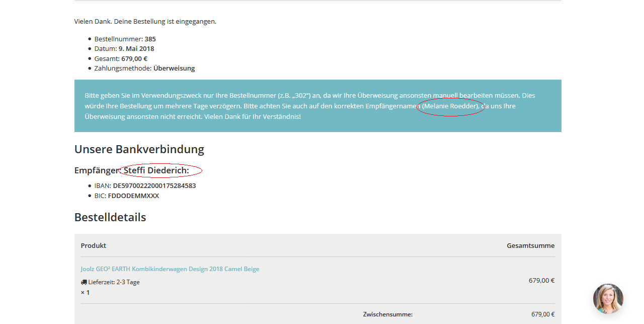Click the Zwischensumme label
Viewport: 644px width, 324px height.
point(388,314)
